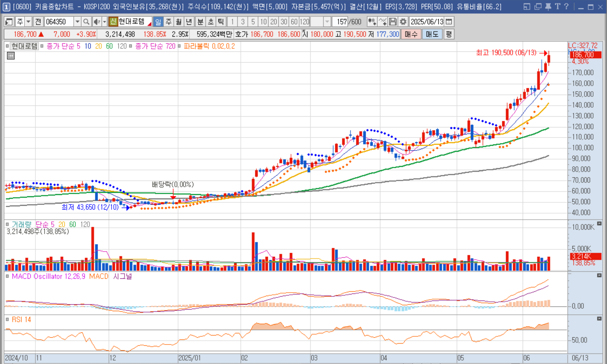
Task: Click the T font size icon in title bar
Action: coord(557,6)
